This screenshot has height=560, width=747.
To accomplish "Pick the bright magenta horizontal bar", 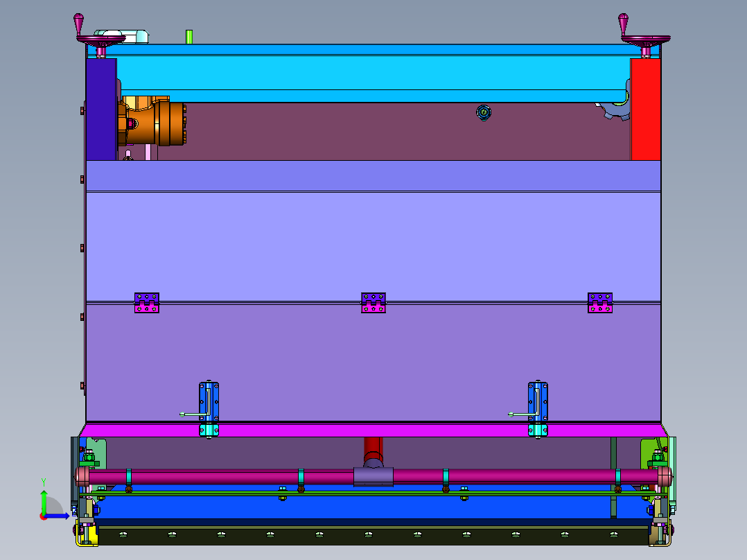I will point(373,431).
